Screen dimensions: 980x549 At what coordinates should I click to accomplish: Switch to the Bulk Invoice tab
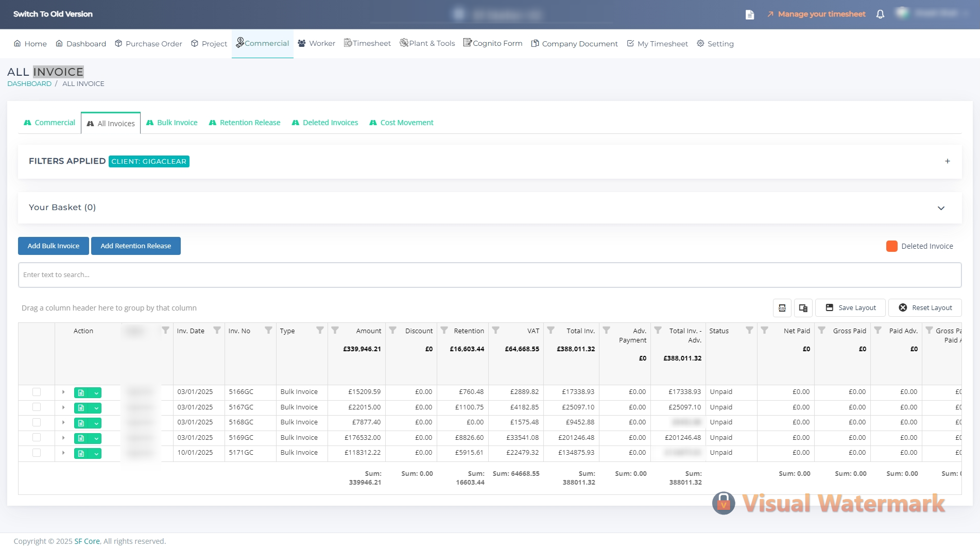[x=172, y=123]
